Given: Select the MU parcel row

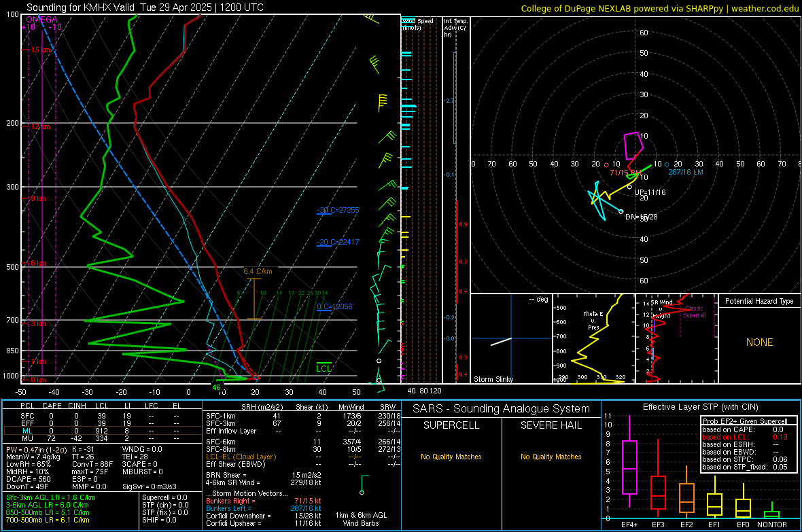Looking at the screenshot, I should [103, 438].
